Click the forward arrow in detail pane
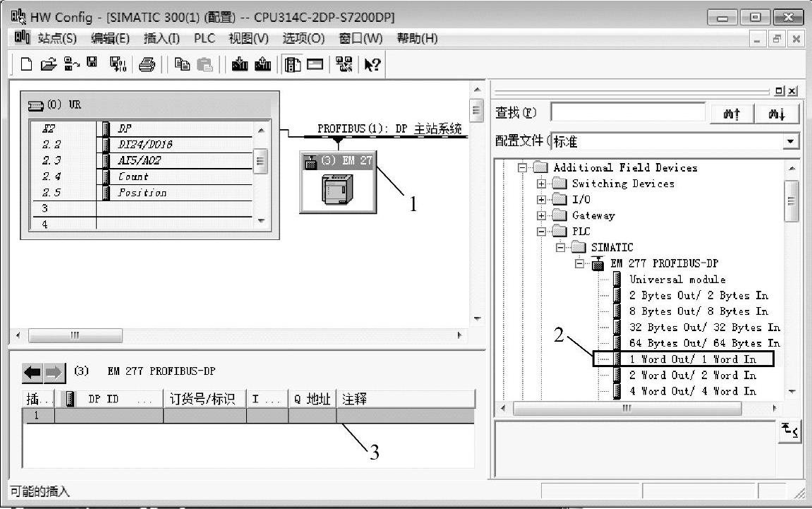 pyautogui.click(x=54, y=372)
